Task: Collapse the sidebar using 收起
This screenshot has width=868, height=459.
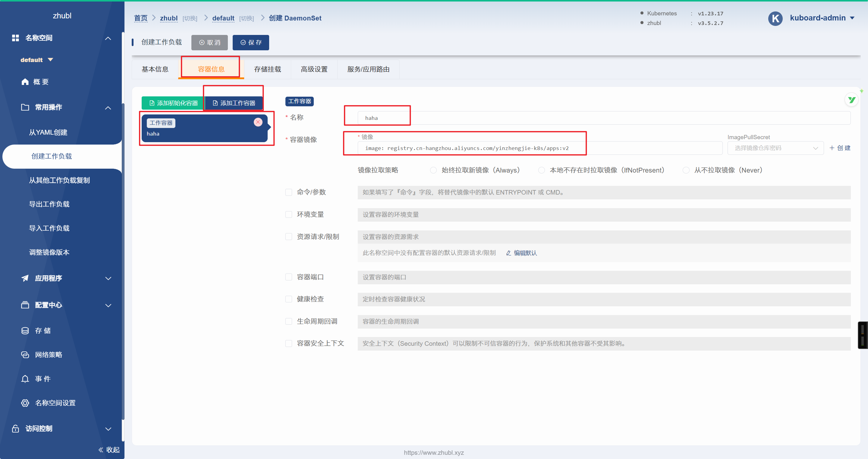Action: tap(109, 450)
